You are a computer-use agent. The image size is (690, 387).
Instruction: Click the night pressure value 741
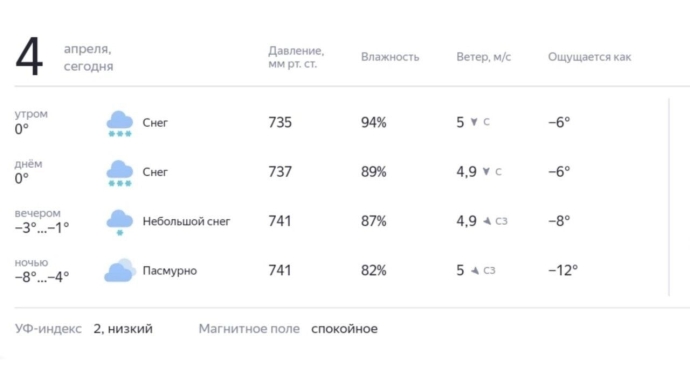point(280,270)
